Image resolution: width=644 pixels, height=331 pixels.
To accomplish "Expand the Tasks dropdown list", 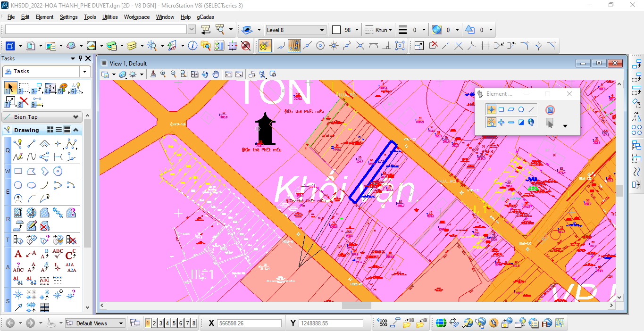I will tap(85, 71).
